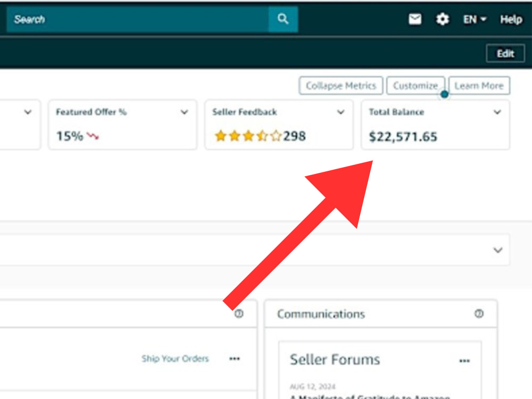Image resolution: width=532 pixels, height=399 pixels.
Task: Click the search magnifier button
Action: coord(283,19)
